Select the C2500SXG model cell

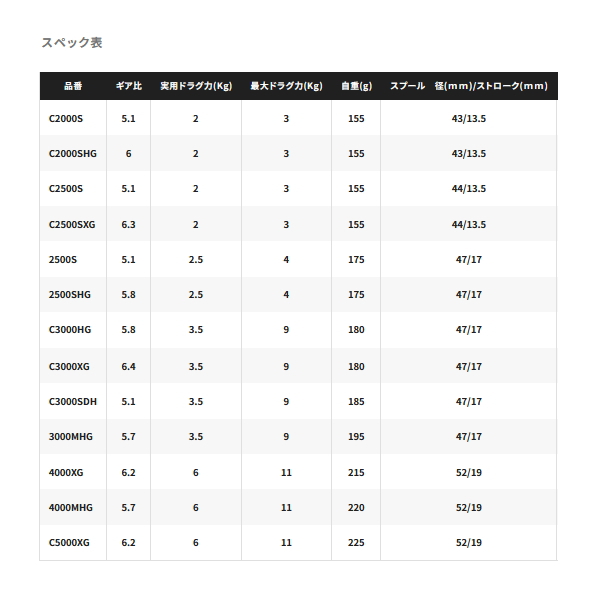click(72, 225)
